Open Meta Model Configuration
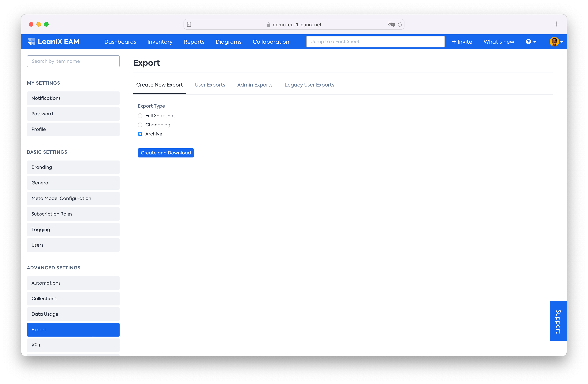The height and width of the screenshot is (384, 588). point(73,198)
